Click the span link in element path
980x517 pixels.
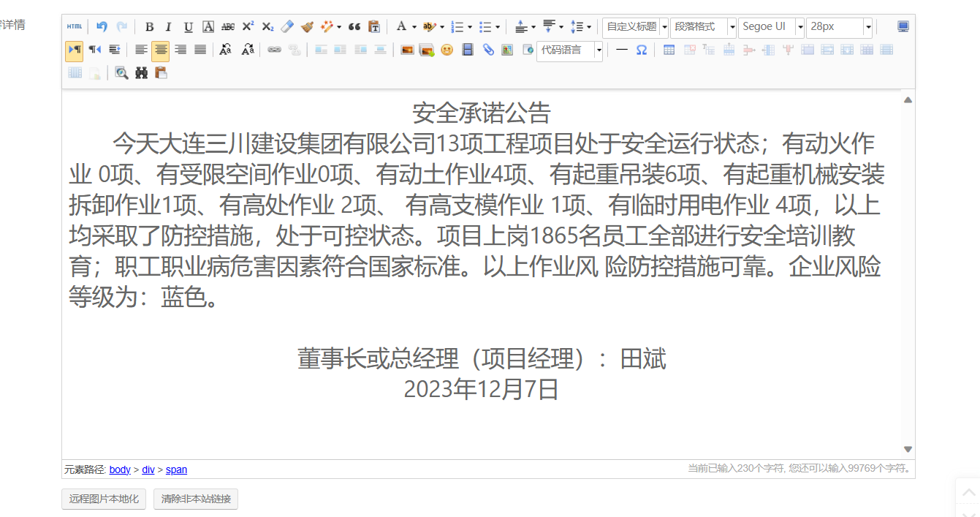(x=176, y=470)
